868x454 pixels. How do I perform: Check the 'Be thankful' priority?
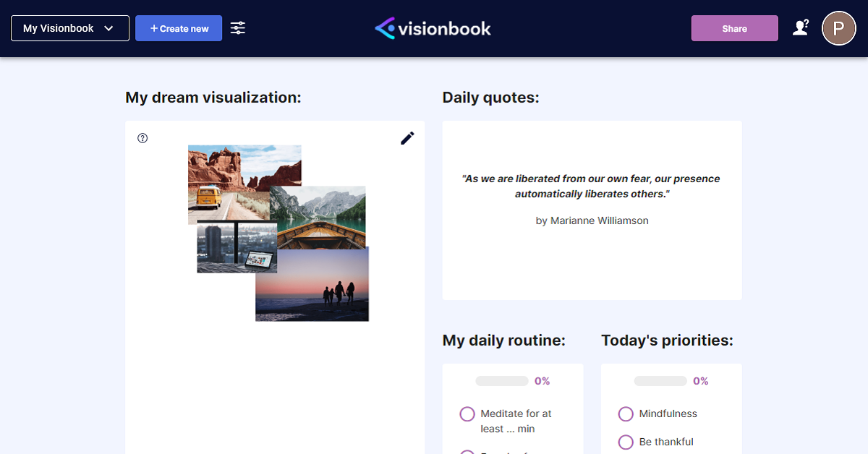[625, 442]
